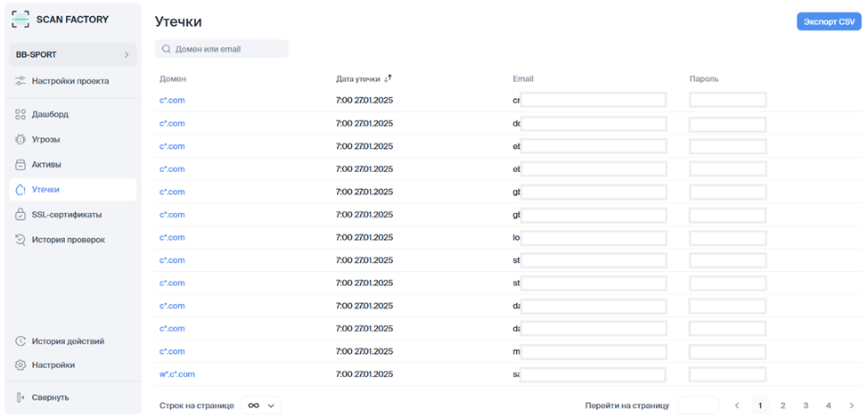
Task: Click the Активы box icon
Action: (x=20, y=165)
